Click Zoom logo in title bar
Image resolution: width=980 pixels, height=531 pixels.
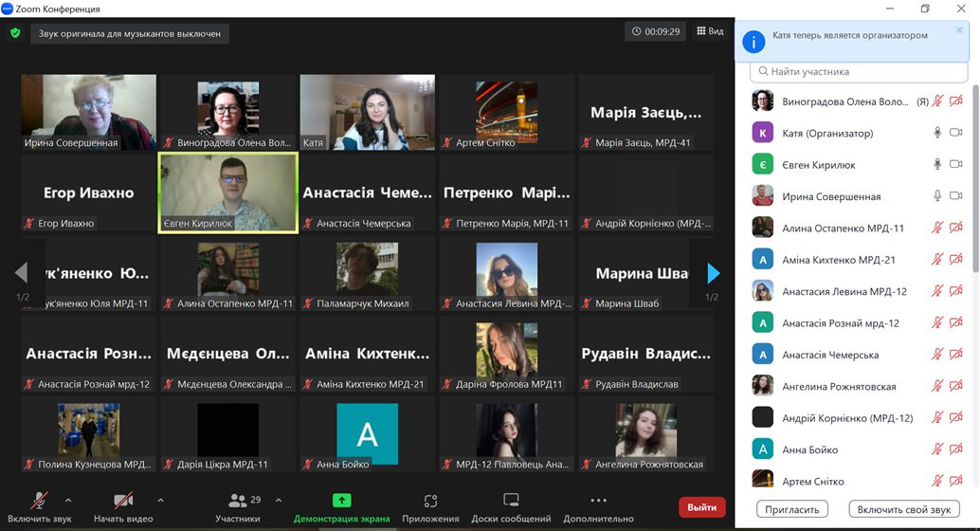pyautogui.click(x=7, y=9)
